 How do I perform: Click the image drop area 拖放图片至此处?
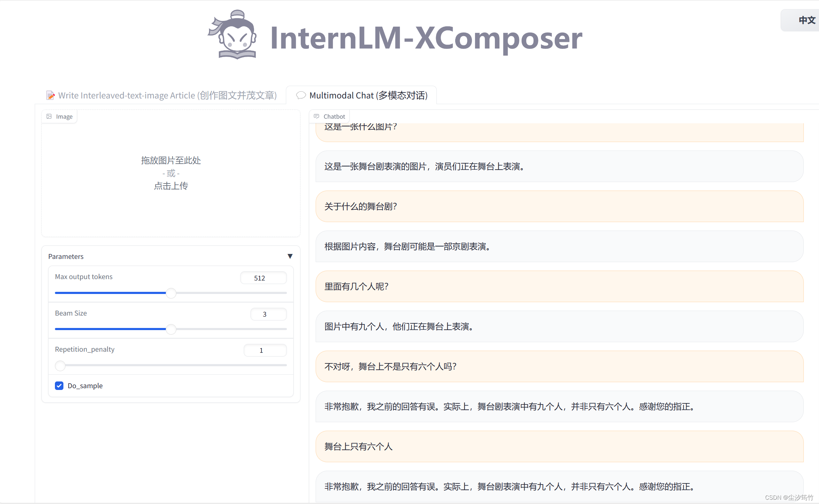click(x=171, y=160)
